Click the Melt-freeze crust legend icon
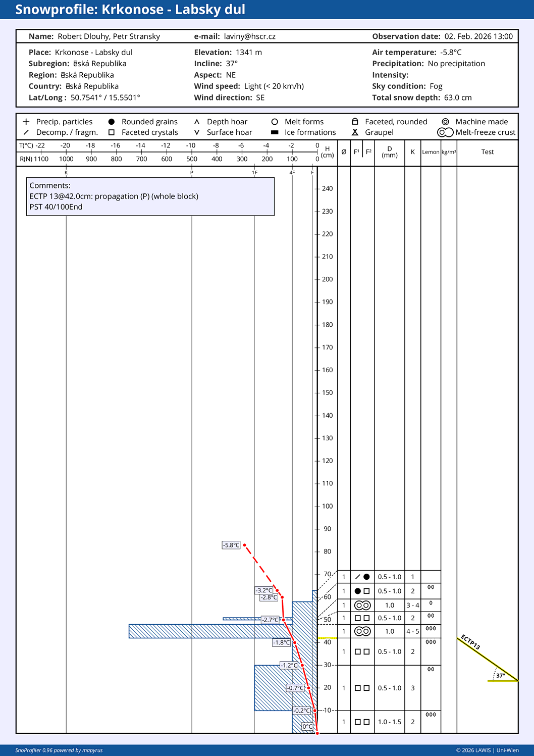 coord(445,132)
